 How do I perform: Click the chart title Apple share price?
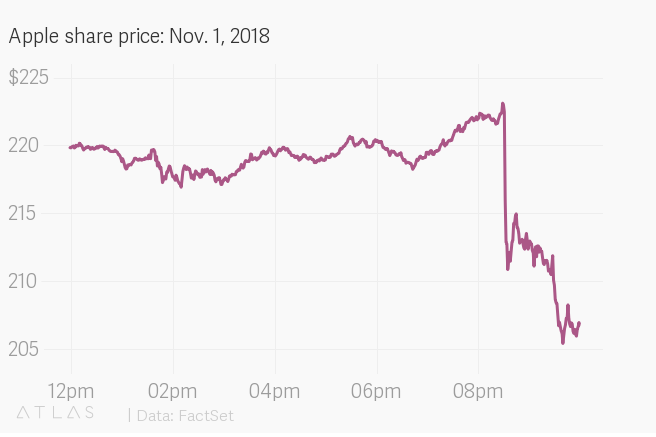(139, 36)
